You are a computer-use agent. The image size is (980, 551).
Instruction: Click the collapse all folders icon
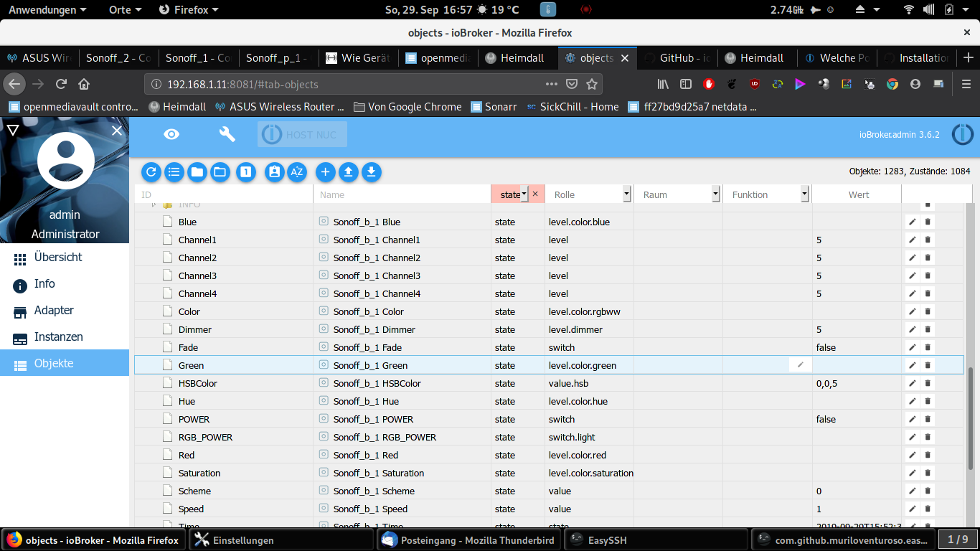(197, 171)
